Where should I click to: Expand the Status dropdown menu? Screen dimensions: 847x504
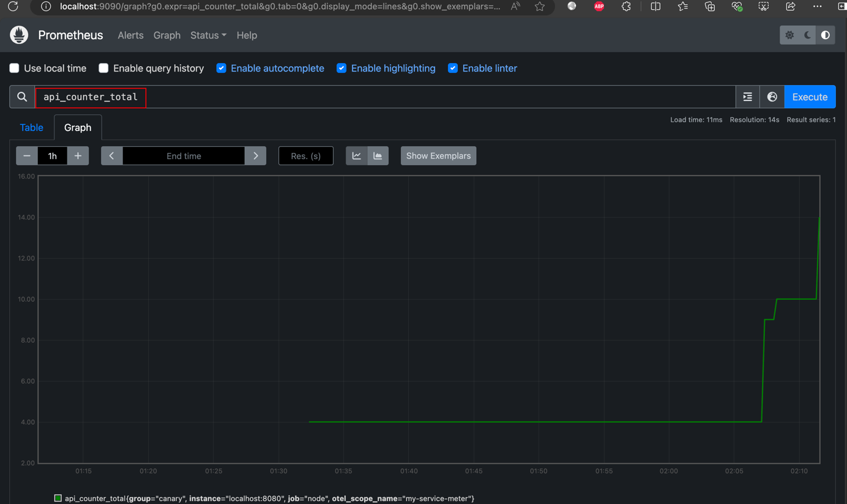click(x=208, y=35)
